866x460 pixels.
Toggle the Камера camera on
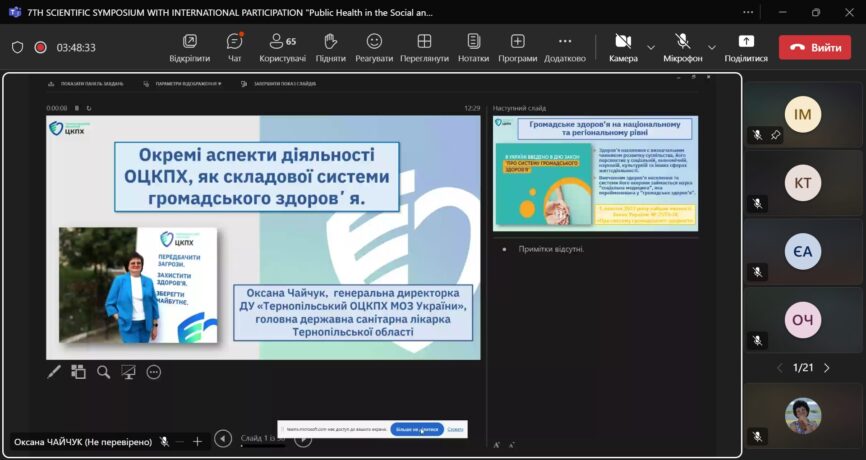[x=622, y=46]
